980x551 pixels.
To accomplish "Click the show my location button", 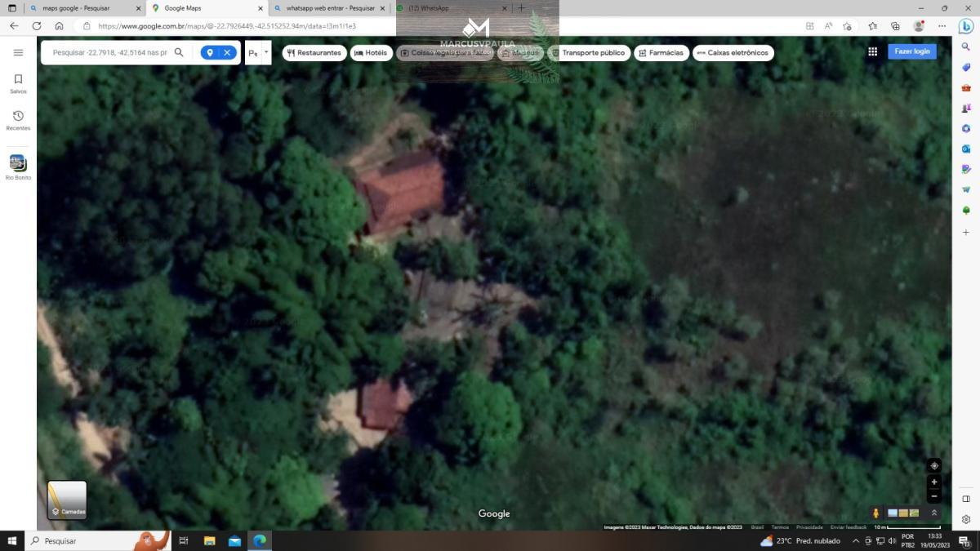I will tap(934, 466).
